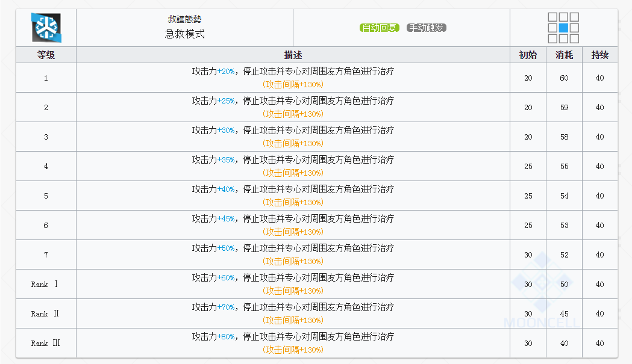The width and height of the screenshot is (632, 364).
Task: Select the Rank II level row label
Action: [x=45, y=313]
